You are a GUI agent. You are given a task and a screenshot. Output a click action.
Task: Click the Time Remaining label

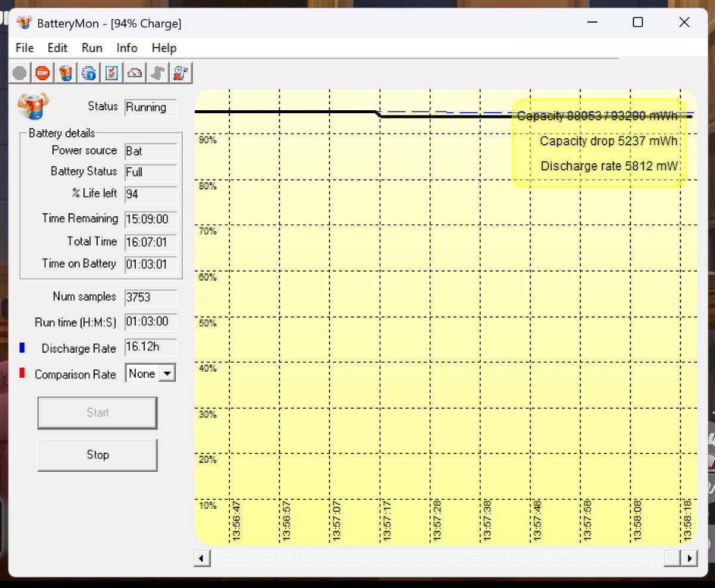tap(80, 219)
